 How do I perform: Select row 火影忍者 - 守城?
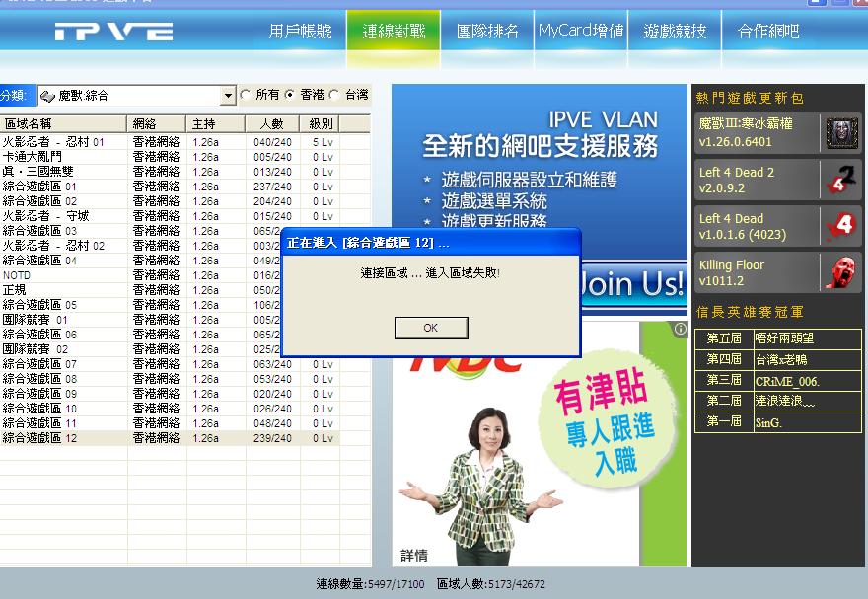tap(170, 216)
